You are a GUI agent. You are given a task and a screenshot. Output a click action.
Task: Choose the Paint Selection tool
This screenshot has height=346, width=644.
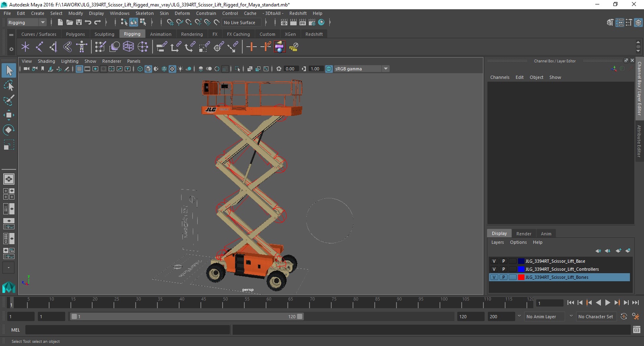(9, 100)
